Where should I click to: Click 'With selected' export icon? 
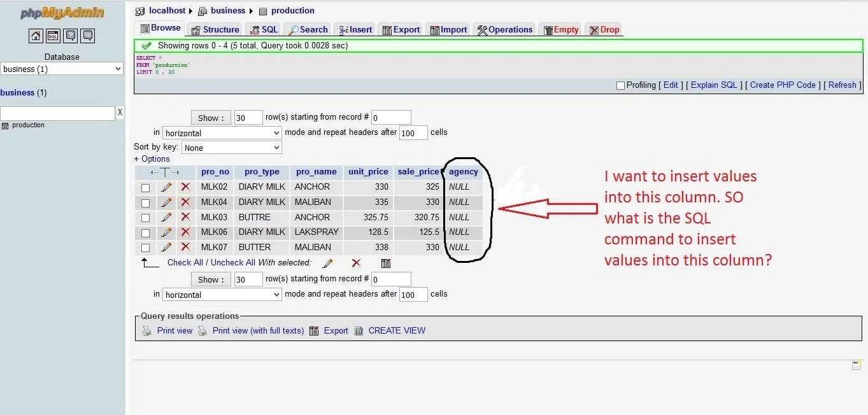coord(385,263)
